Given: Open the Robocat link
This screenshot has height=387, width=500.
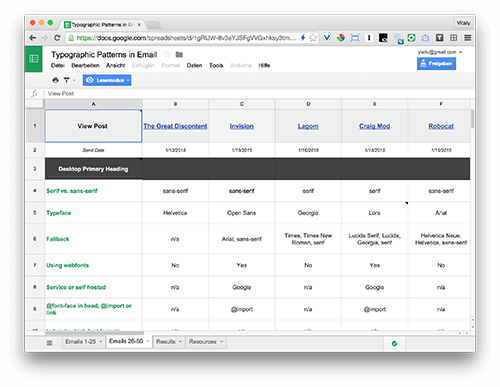Looking at the screenshot, I should click(x=441, y=126).
